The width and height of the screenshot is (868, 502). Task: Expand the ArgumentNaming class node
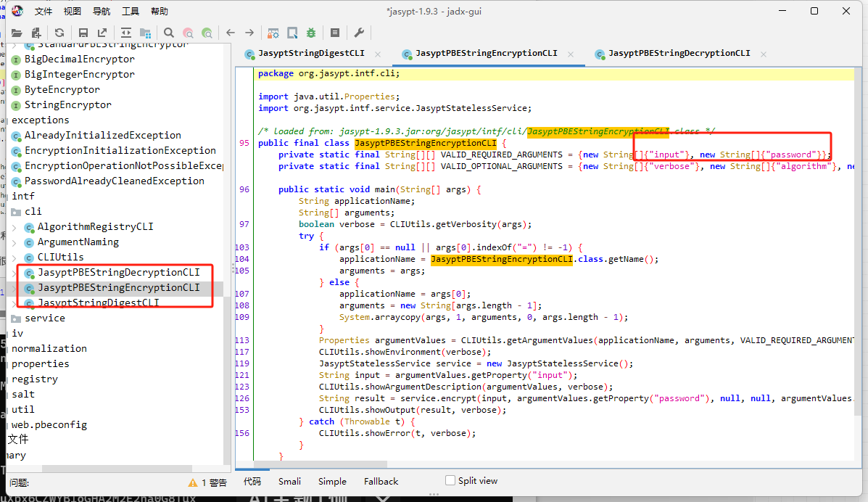coord(15,242)
